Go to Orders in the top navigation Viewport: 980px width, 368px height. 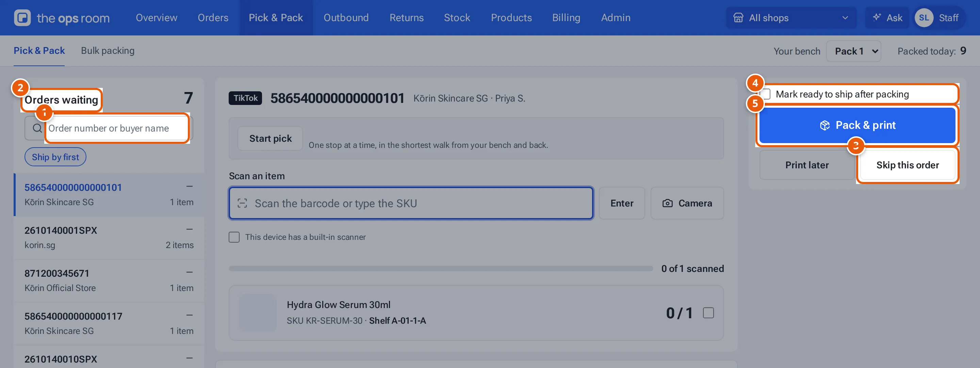[x=213, y=17]
